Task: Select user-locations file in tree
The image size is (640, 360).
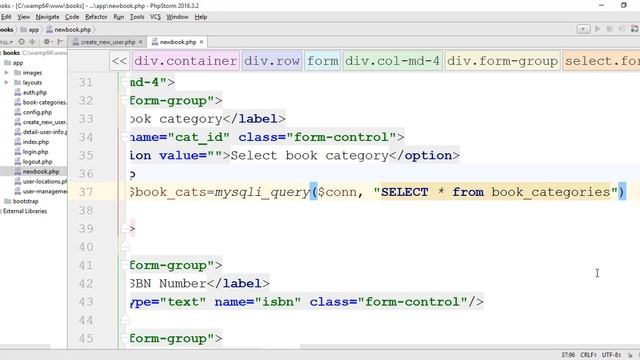Action: pyautogui.click(x=40, y=181)
